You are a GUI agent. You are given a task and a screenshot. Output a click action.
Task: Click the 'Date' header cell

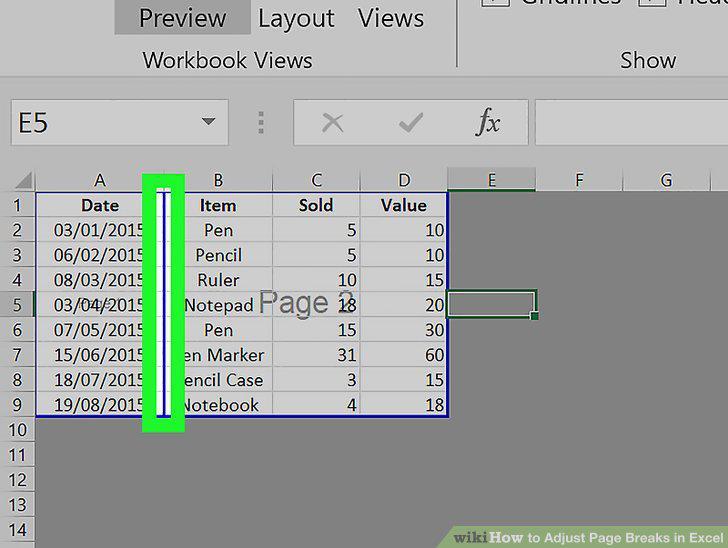(x=100, y=205)
